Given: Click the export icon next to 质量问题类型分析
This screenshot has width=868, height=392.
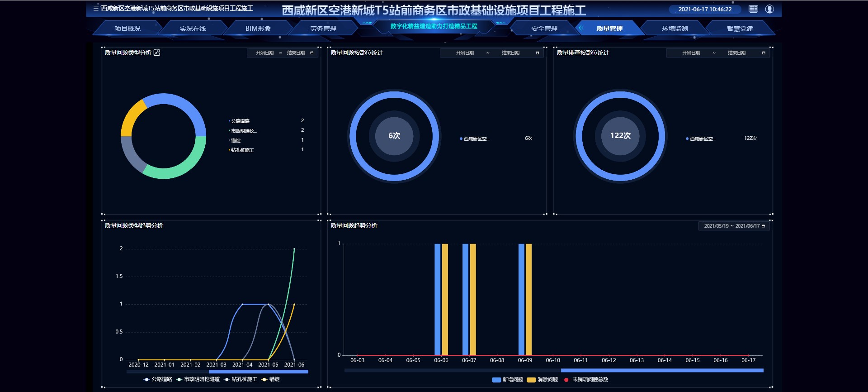Looking at the screenshot, I should click(157, 53).
